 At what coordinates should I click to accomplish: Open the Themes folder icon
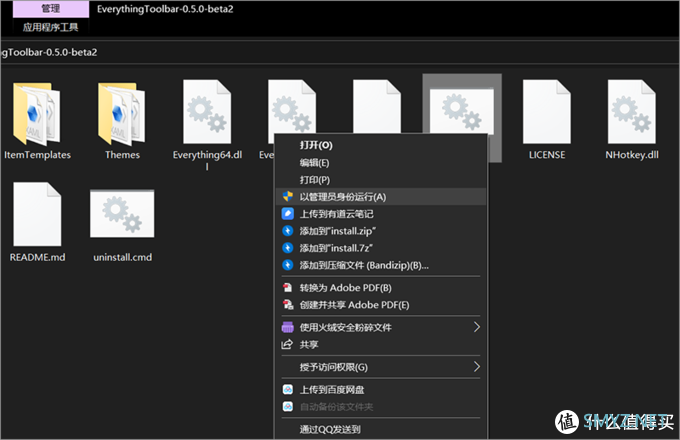pyautogui.click(x=122, y=114)
